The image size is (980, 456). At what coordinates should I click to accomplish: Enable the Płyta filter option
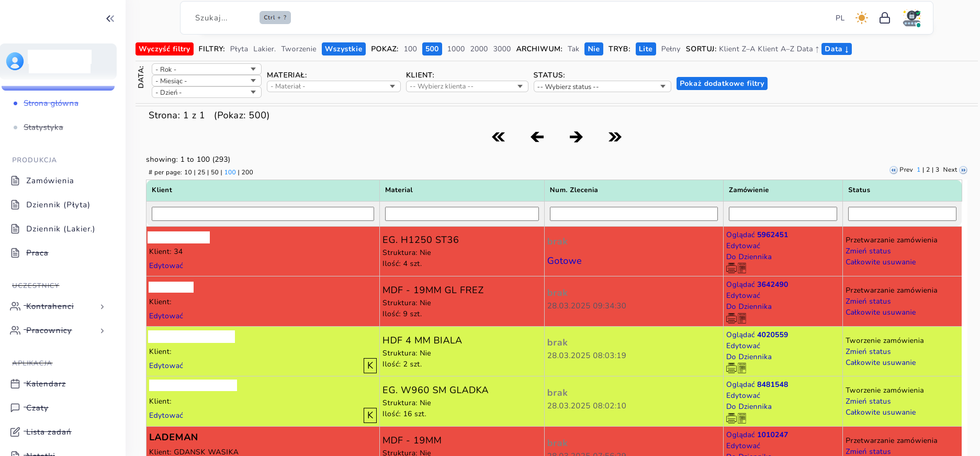(x=239, y=49)
